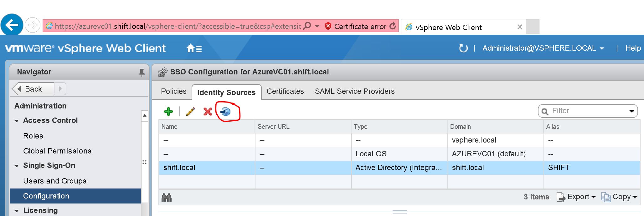Switch to the Policies tab
644x216 pixels.
pyautogui.click(x=173, y=91)
